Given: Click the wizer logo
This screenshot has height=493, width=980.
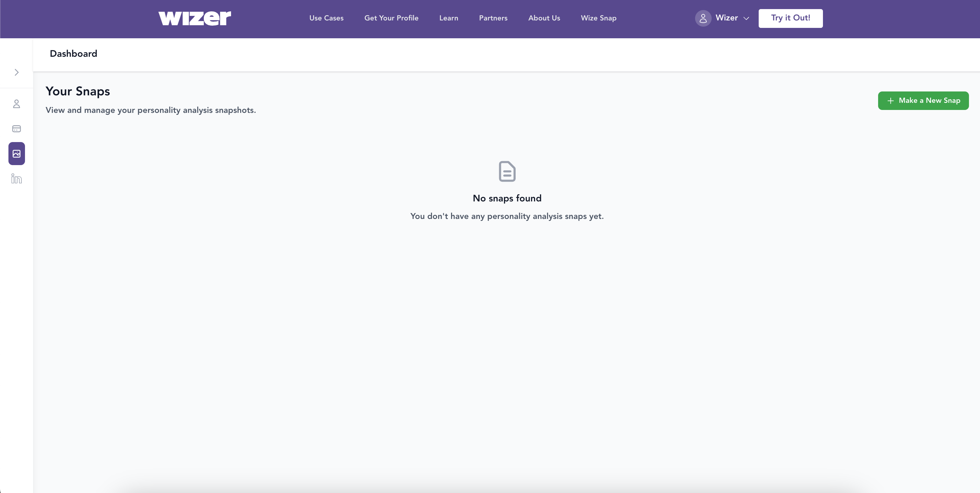Looking at the screenshot, I should [194, 18].
